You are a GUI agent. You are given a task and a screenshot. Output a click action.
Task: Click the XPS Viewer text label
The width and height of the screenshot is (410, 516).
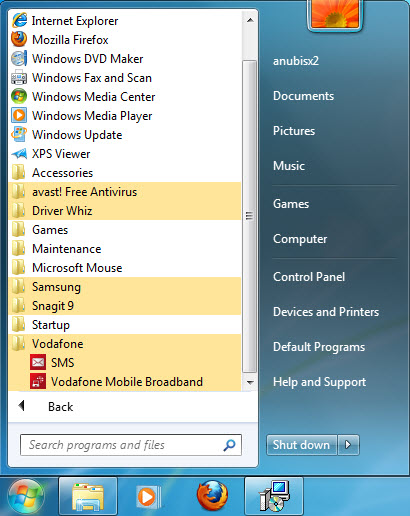tap(61, 154)
